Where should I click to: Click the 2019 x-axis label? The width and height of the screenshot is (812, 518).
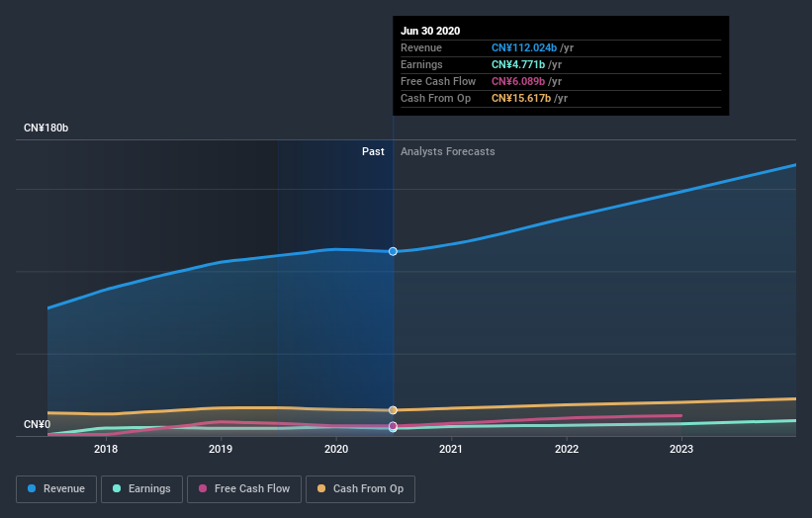pos(221,449)
